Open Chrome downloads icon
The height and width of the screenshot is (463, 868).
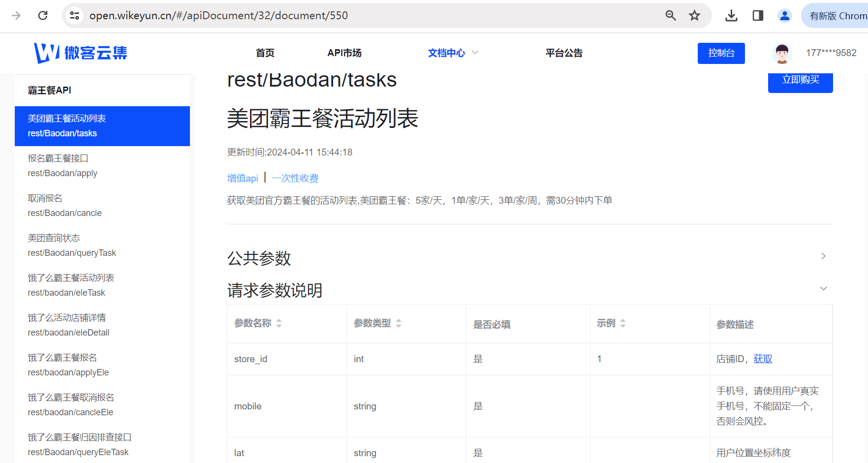pyautogui.click(x=731, y=16)
